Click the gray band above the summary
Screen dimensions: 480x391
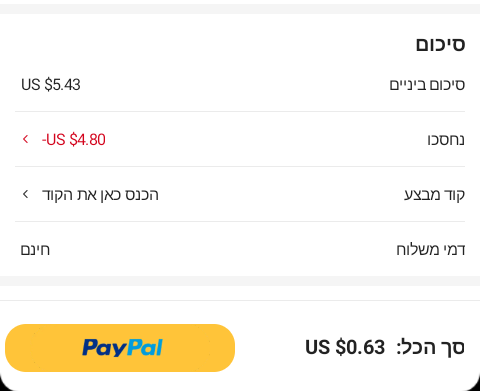coord(240,9)
